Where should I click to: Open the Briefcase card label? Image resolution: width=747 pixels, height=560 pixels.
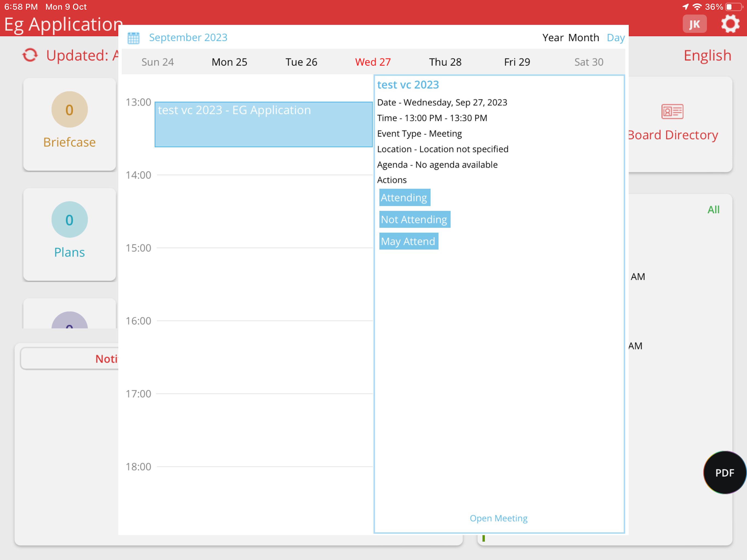[x=69, y=142]
